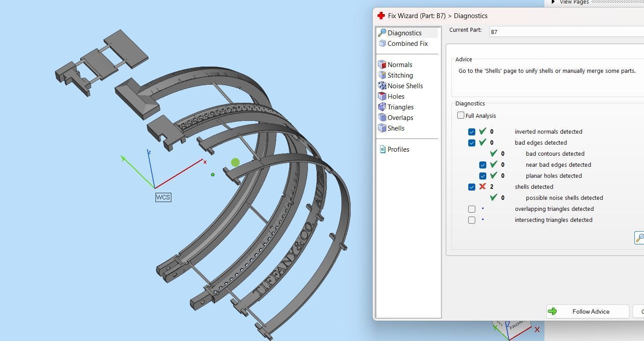This screenshot has height=341, width=644.
Task: Click the green sphere marker in viewport
Action: coord(235,162)
